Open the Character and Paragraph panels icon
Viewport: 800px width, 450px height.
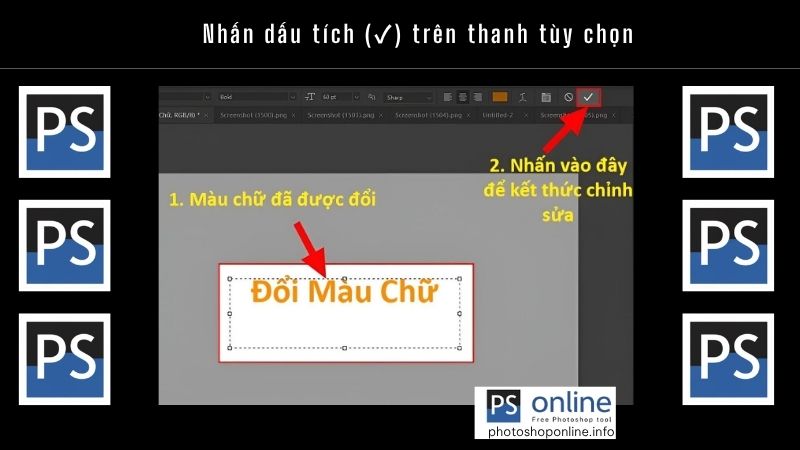tap(546, 97)
